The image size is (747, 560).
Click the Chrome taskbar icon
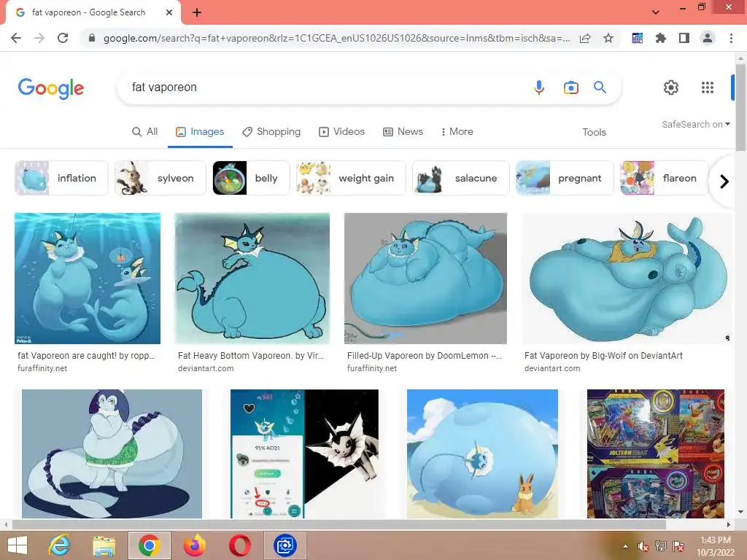[x=149, y=545]
